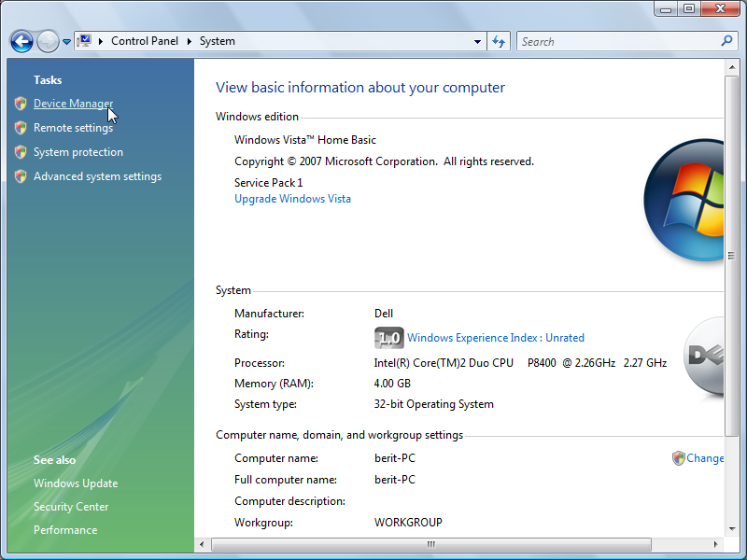
Task: Open Upgrade Windows Vista link
Action: (x=292, y=199)
